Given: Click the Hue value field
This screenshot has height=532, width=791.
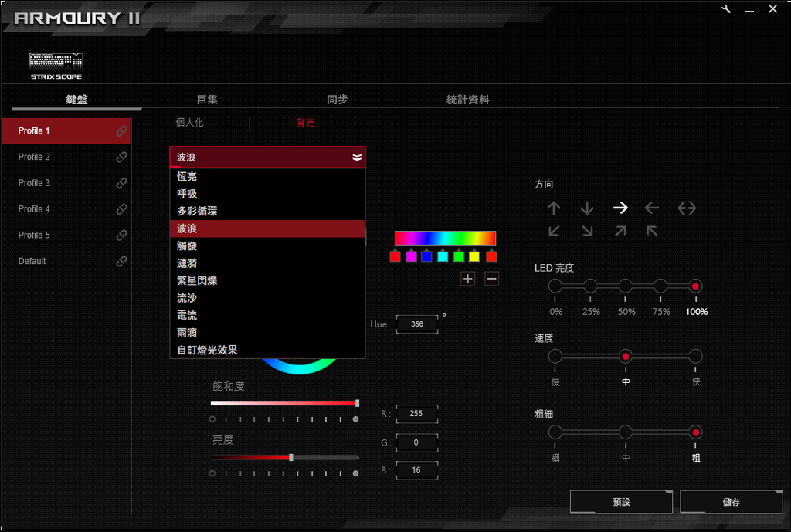Looking at the screenshot, I should [417, 324].
